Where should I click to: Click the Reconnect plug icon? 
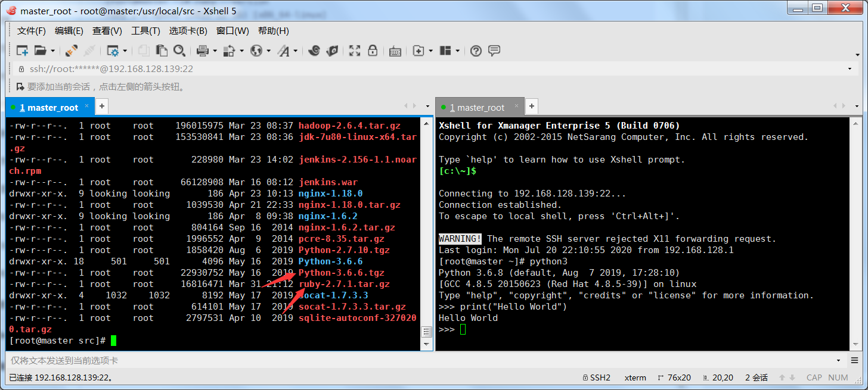tap(72, 51)
